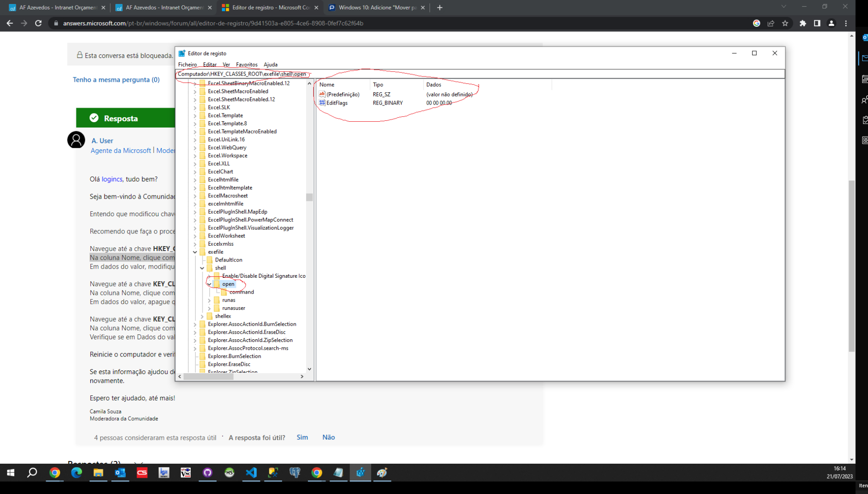Select the EditFlags registry value
The image size is (868, 494).
(x=337, y=103)
